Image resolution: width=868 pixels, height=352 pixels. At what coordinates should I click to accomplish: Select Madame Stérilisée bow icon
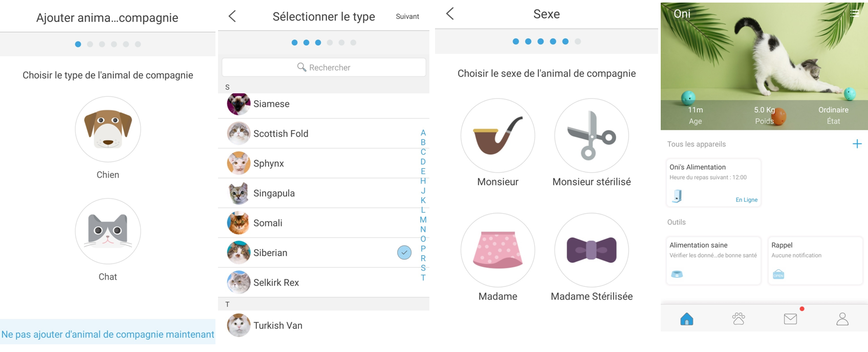click(592, 250)
